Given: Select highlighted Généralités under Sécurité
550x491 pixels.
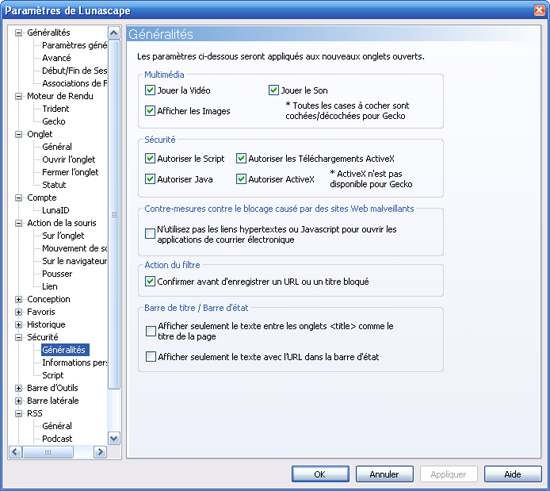Looking at the screenshot, I should coord(65,350).
